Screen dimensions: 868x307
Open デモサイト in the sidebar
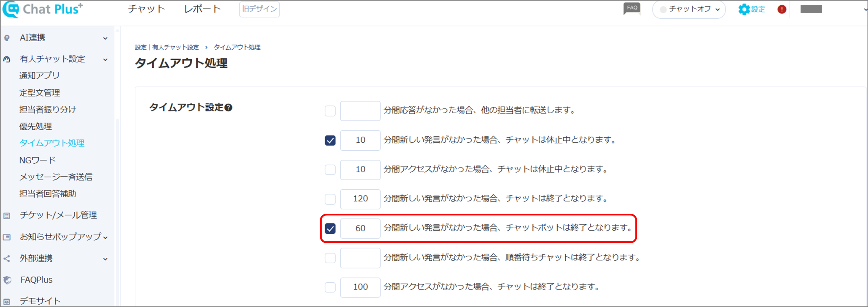[x=40, y=301]
